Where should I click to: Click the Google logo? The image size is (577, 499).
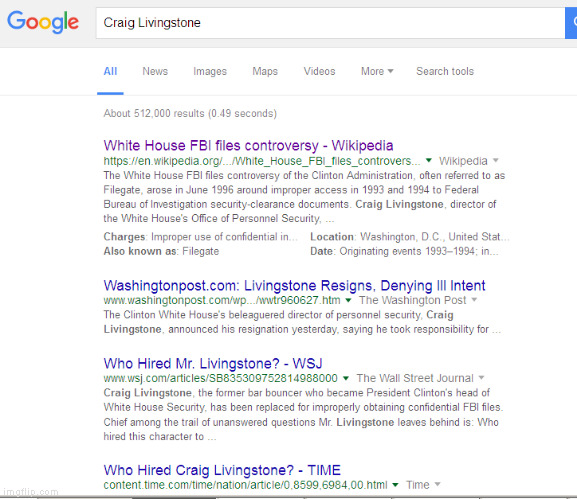click(43, 22)
